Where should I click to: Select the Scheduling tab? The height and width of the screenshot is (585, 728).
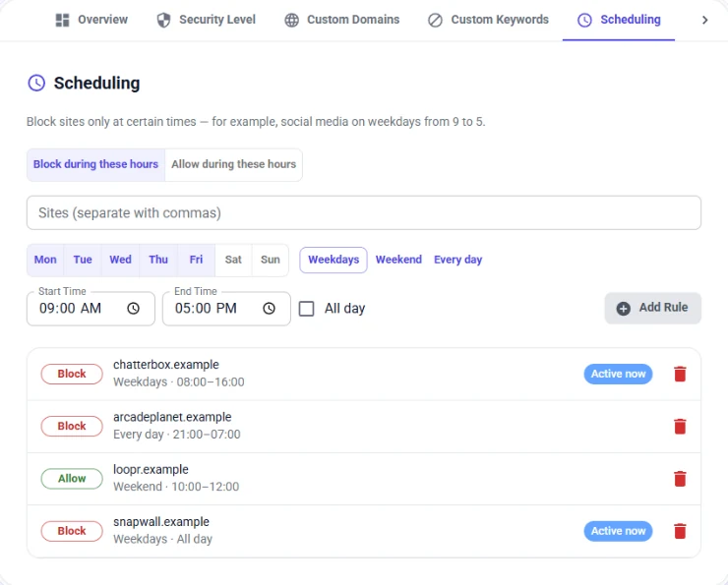(619, 20)
